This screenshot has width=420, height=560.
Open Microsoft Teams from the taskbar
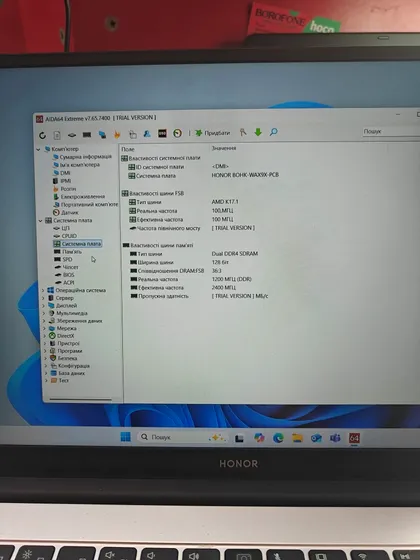[x=335, y=438]
